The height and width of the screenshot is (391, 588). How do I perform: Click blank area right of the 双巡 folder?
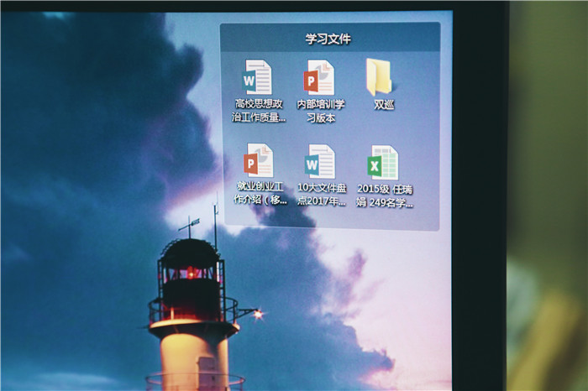[x=420, y=84]
